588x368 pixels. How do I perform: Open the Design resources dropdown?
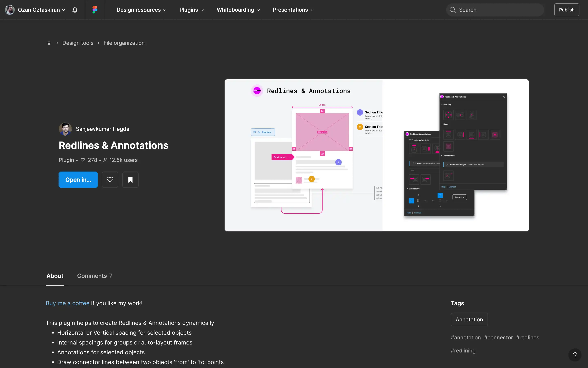(x=141, y=10)
